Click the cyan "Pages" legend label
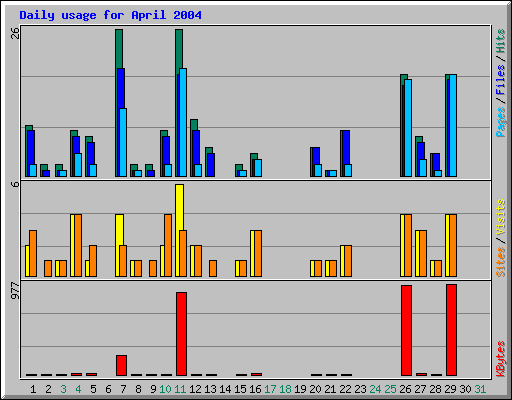The height and width of the screenshot is (400, 512). (500, 122)
